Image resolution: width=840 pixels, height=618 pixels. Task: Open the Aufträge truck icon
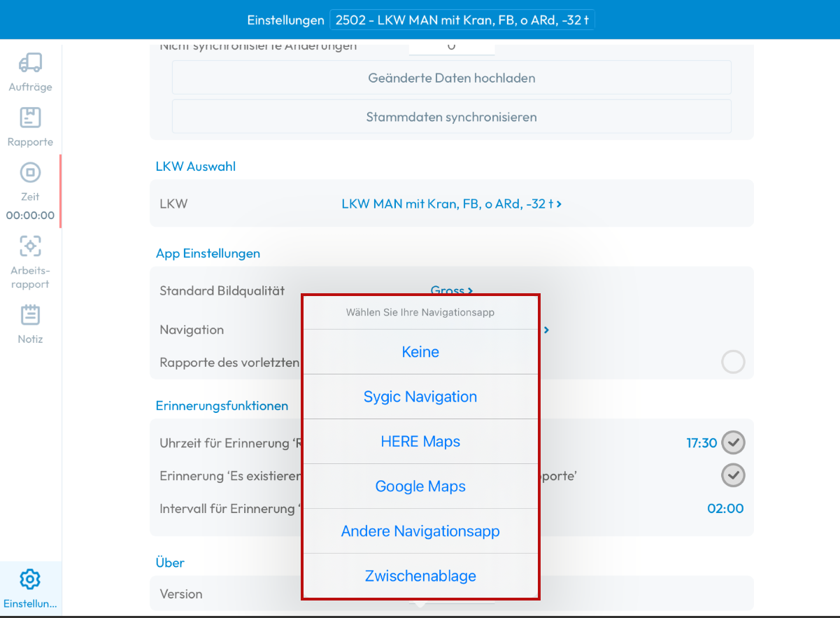pyautogui.click(x=30, y=63)
